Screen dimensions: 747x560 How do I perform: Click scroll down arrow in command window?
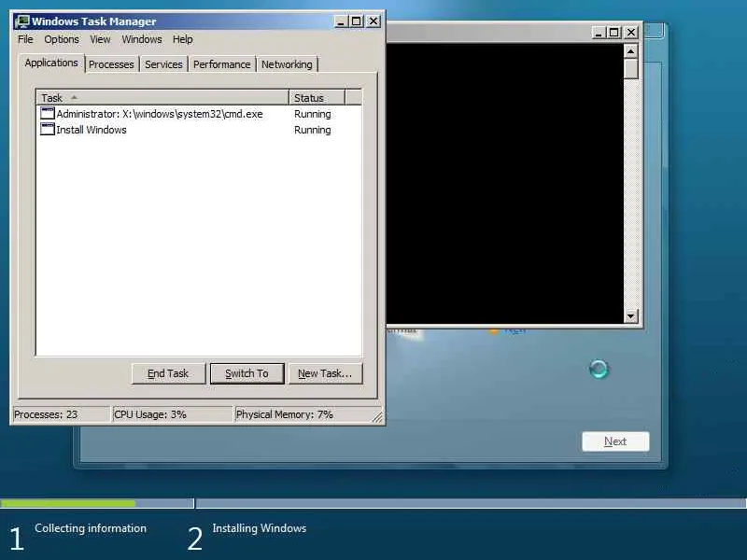[x=631, y=315]
